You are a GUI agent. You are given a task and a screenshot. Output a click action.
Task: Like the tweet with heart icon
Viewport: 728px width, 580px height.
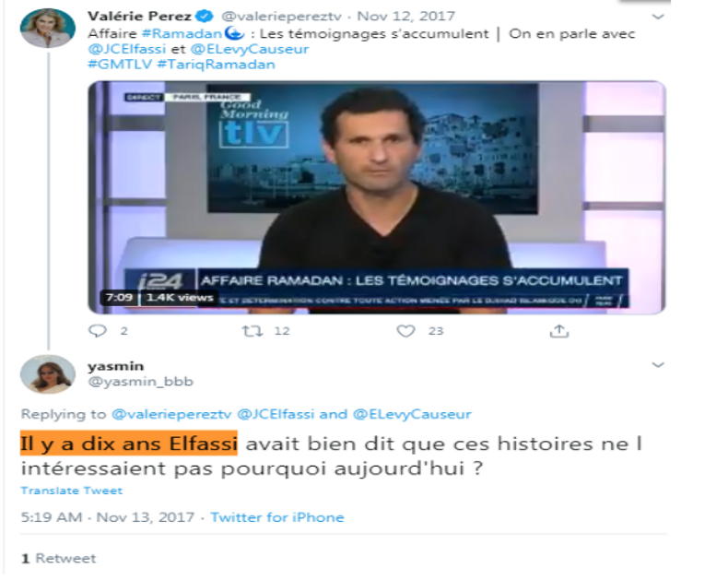(405, 331)
